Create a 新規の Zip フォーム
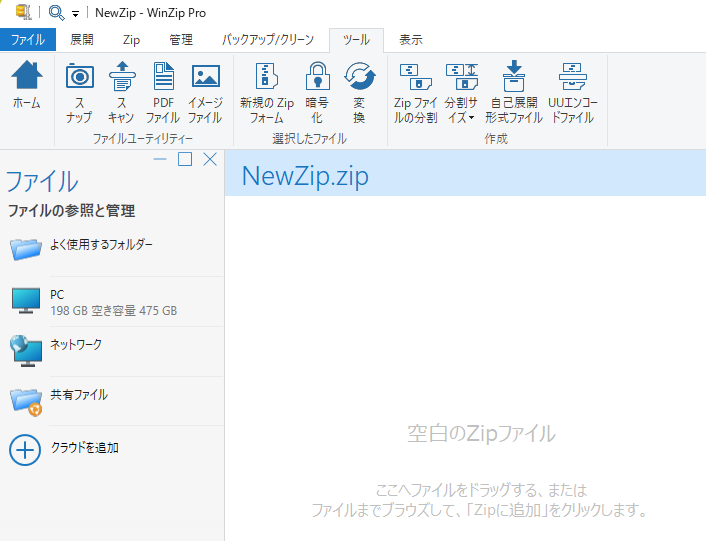706x541 pixels. click(x=267, y=92)
